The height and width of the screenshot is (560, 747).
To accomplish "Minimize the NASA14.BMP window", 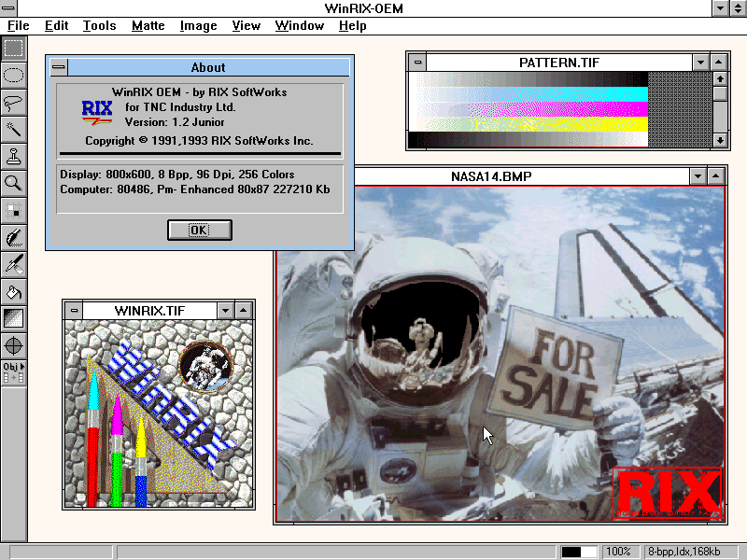I will coord(698,176).
